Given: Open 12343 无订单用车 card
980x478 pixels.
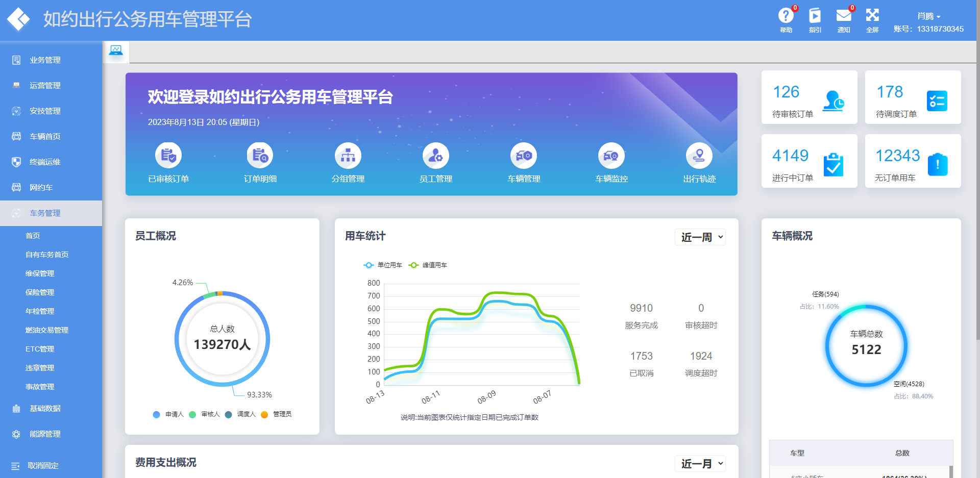Looking at the screenshot, I should click(913, 161).
